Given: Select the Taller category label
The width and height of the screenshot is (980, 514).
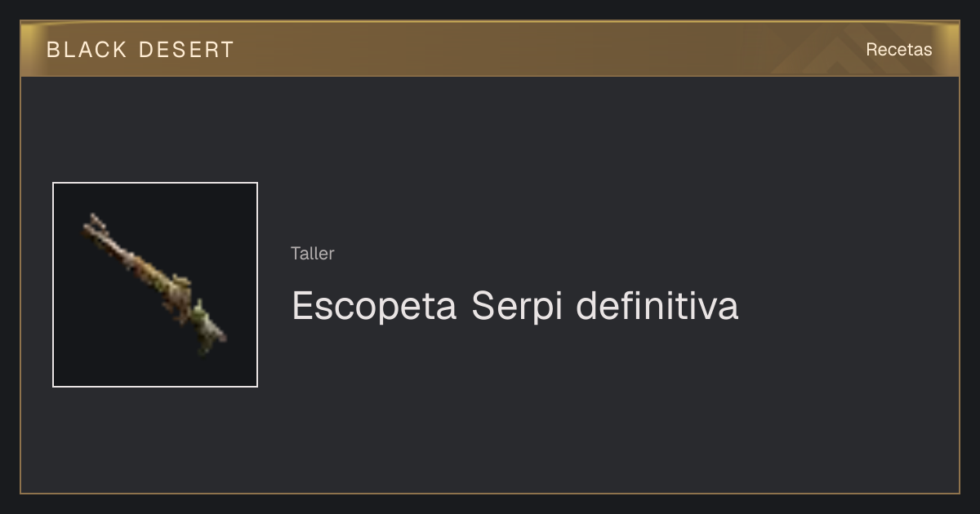Looking at the screenshot, I should [312, 254].
